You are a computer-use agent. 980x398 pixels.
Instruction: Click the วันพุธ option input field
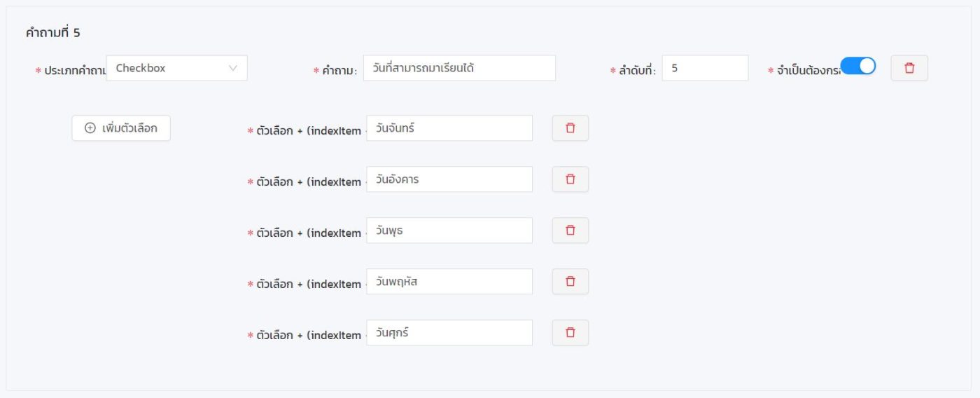point(449,231)
